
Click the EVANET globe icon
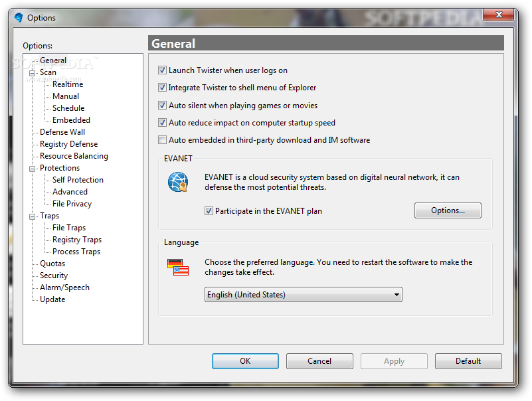pos(178,182)
